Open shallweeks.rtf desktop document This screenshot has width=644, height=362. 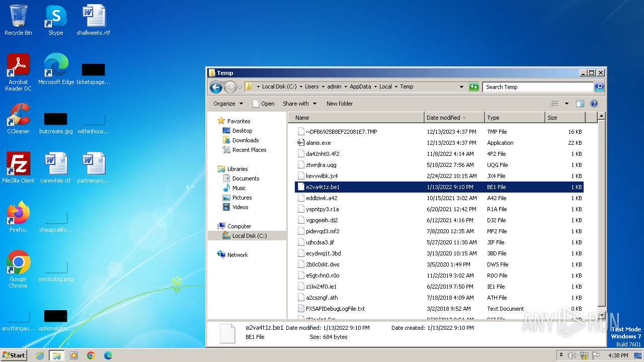(93, 21)
